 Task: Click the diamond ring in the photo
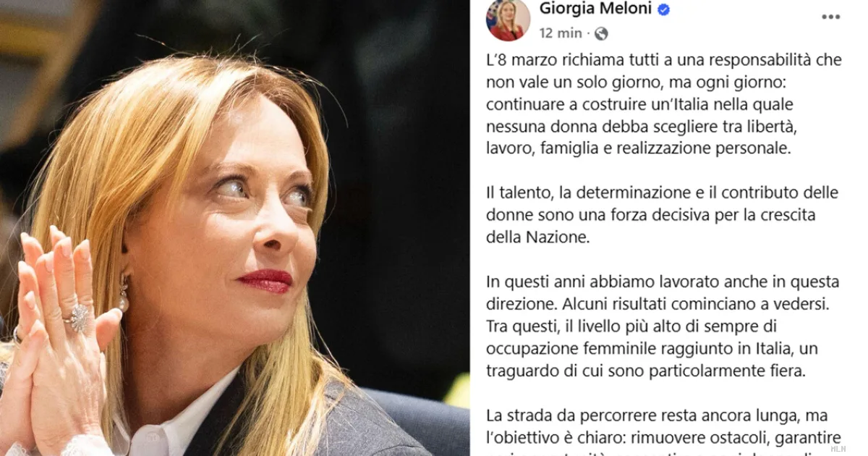tap(77, 318)
